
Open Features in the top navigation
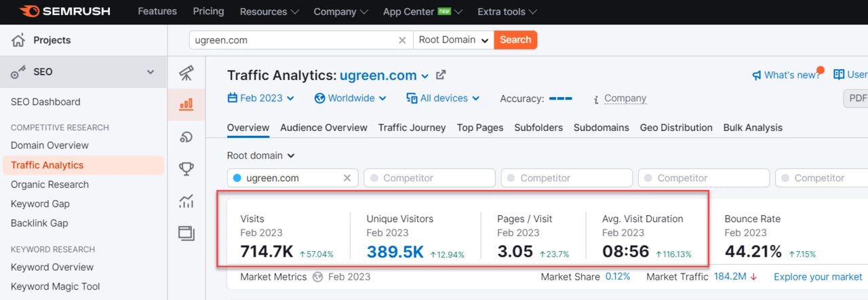pyautogui.click(x=157, y=12)
